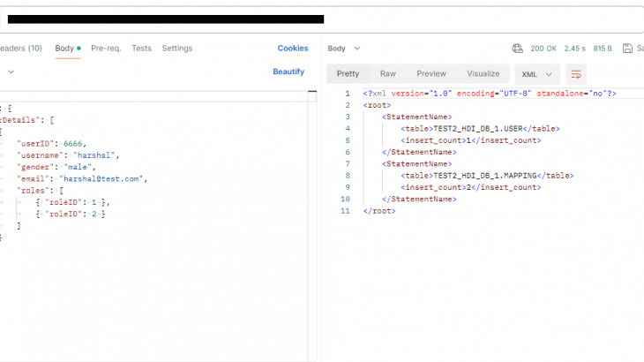This screenshot has height=362, width=644.
Task: Open the Cookies link
Action: [293, 49]
